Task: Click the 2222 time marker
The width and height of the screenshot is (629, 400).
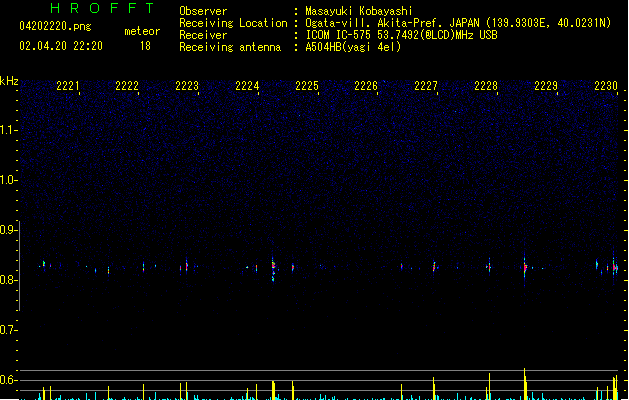Action: (127, 86)
